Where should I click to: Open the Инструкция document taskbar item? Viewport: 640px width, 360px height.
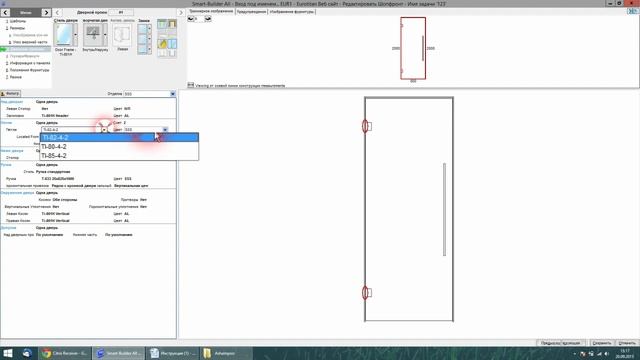[x=173, y=353]
